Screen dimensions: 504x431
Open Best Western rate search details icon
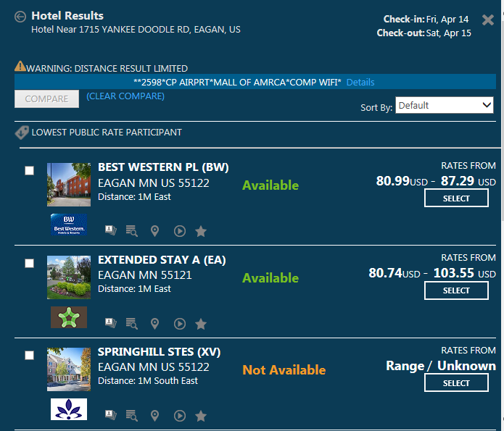coord(132,231)
